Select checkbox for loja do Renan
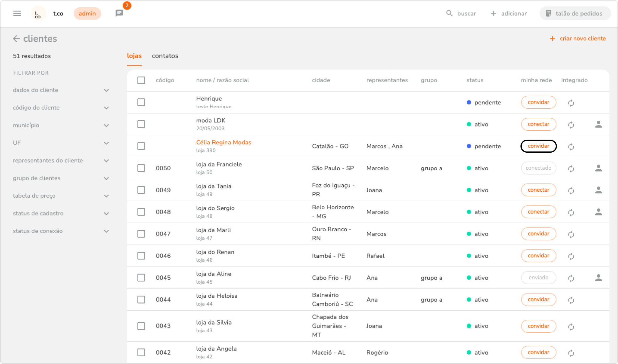Screen dimensions: 618x364 click(141, 256)
